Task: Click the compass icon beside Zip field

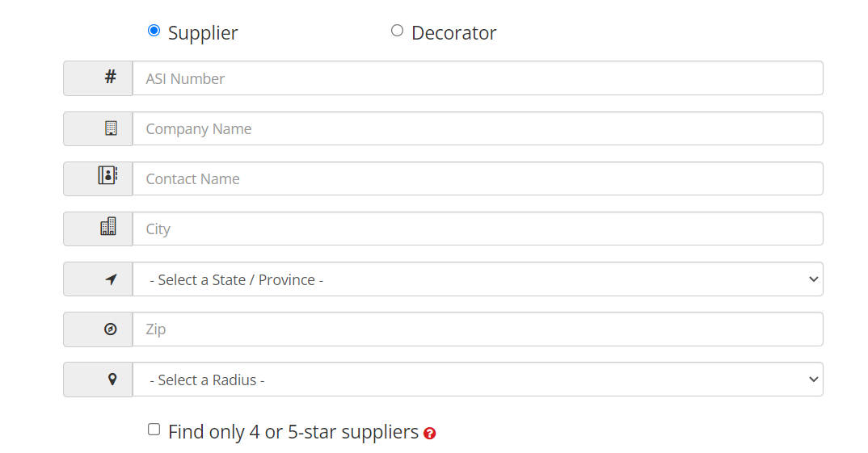Action: pyautogui.click(x=111, y=329)
